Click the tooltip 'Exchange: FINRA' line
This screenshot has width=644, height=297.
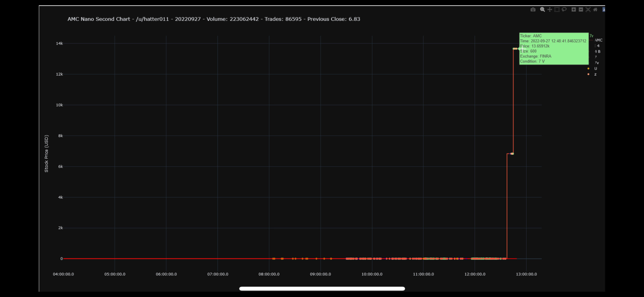[x=536, y=56]
